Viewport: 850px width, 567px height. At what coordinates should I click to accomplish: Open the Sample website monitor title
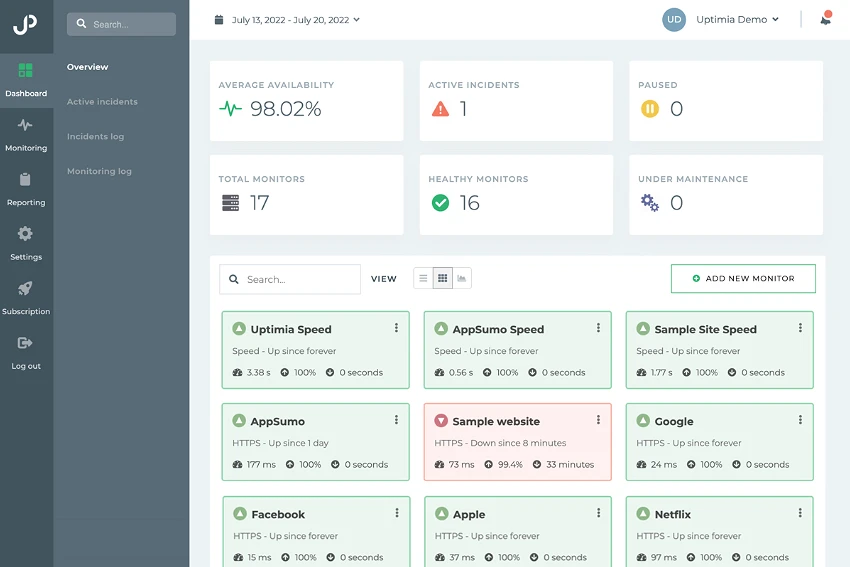click(496, 421)
